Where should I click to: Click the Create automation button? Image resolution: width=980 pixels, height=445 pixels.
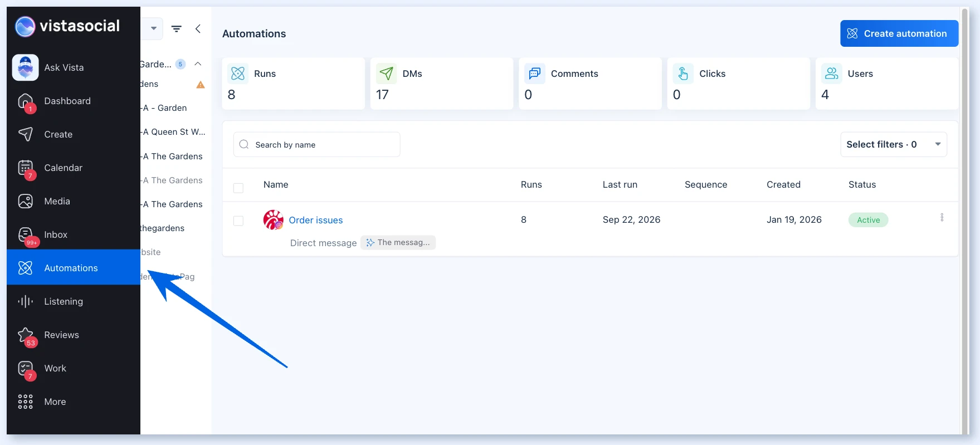tap(899, 33)
